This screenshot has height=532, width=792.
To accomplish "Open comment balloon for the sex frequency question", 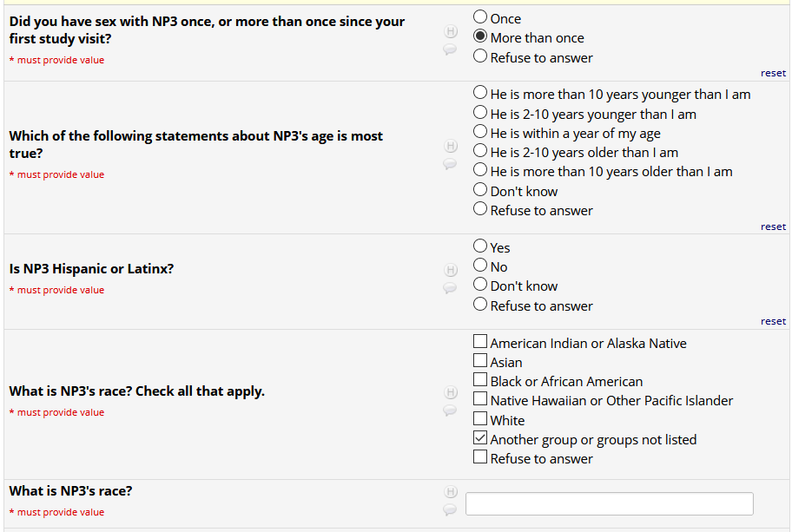I will tap(450, 49).
